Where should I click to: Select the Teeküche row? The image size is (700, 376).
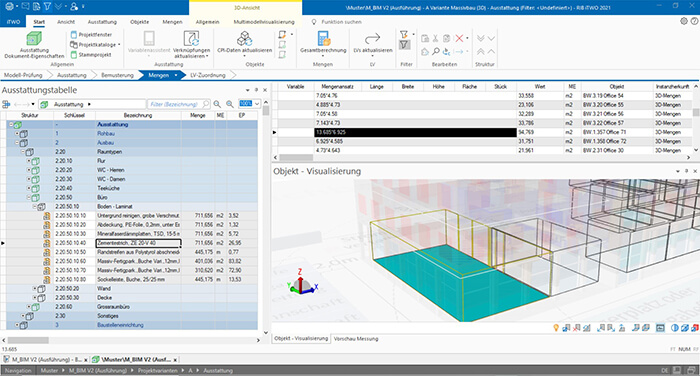tap(132, 188)
